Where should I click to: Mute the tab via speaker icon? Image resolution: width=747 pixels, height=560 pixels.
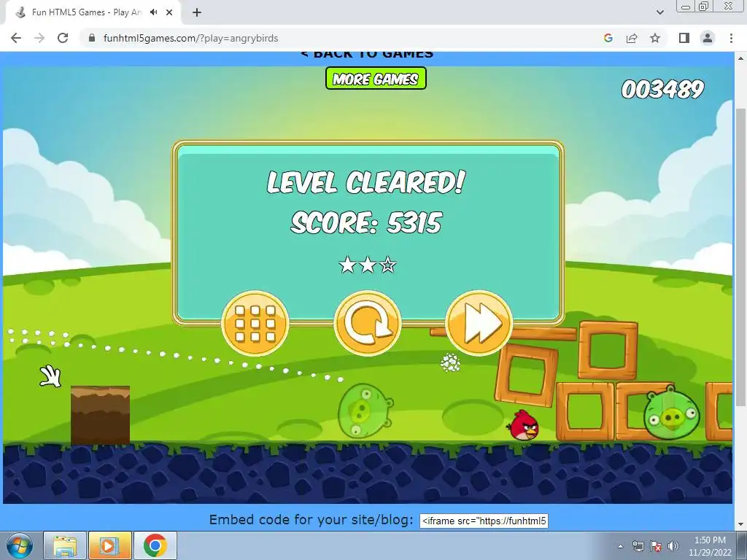[x=153, y=12]
